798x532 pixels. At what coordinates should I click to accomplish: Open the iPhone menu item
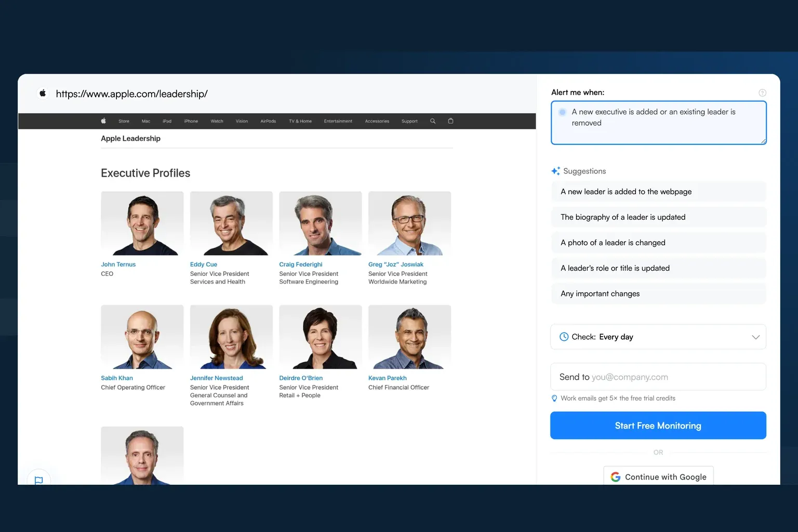coord(191,121)
